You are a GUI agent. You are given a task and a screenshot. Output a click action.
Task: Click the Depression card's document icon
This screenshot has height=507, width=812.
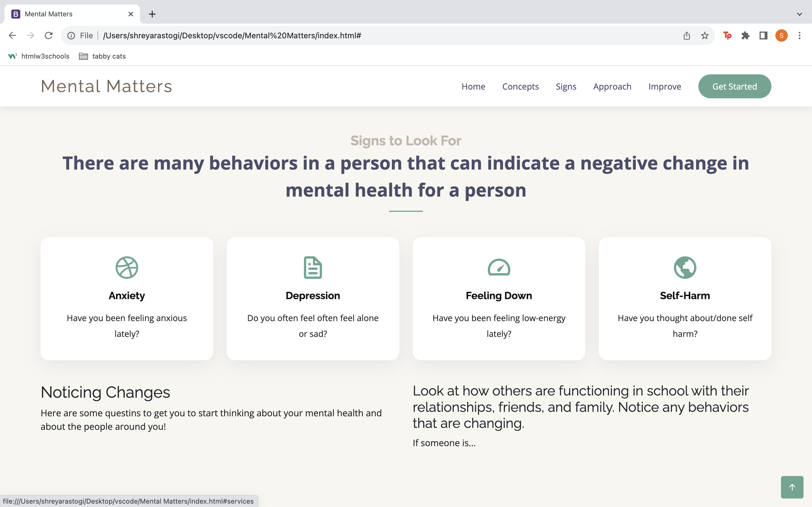(313, 267)
